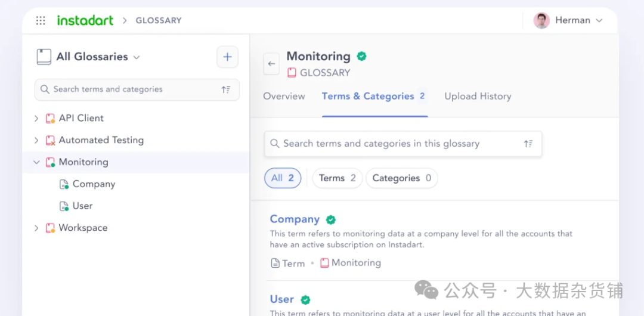This screenshot has width=644, height=316.
Task: Open the Upload History tab
Action: click(x=478, y=96)
